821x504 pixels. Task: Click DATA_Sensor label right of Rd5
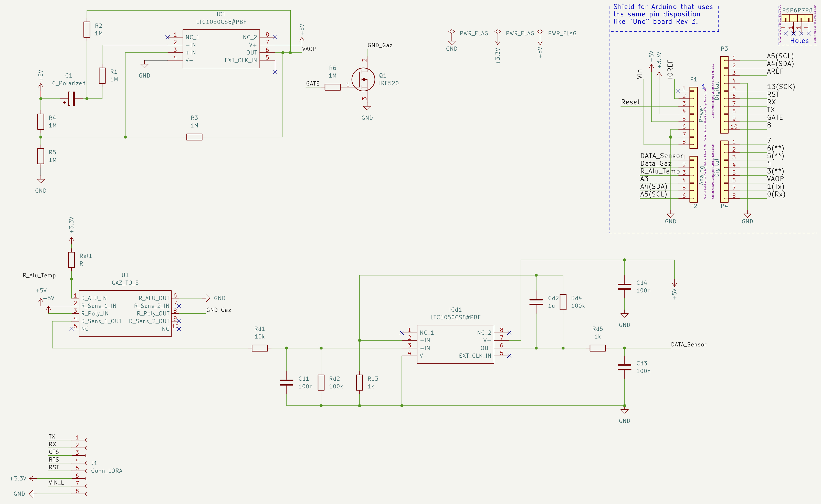click(689, 345)
